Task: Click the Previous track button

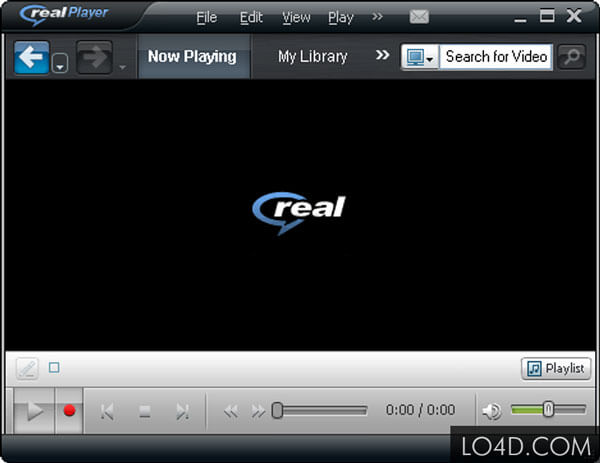Action: tap(107, 411)
